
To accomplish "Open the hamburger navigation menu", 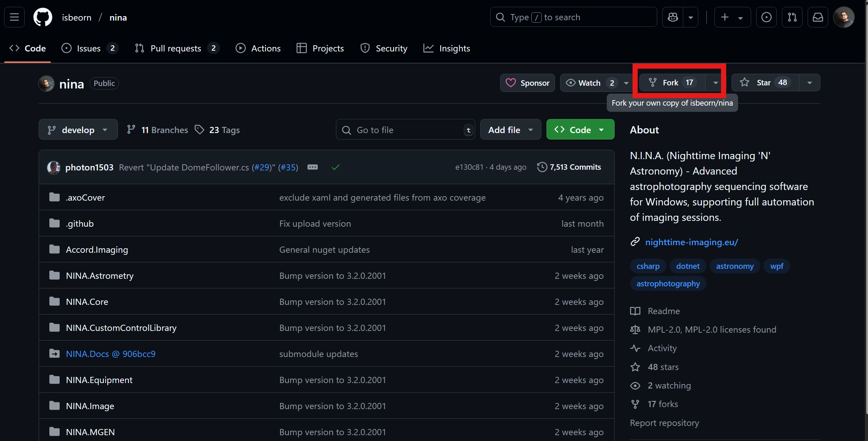I will point(14,17).
